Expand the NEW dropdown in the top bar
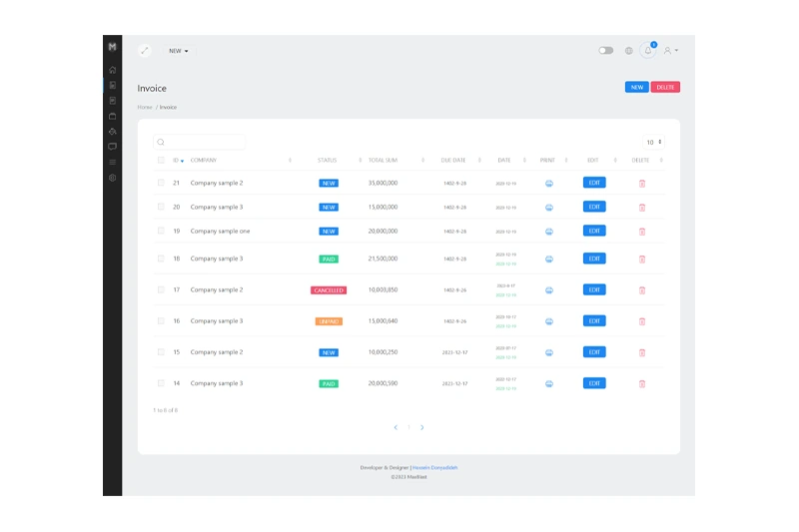The height and width of the screenshot is (532, 799). point(178,51)
